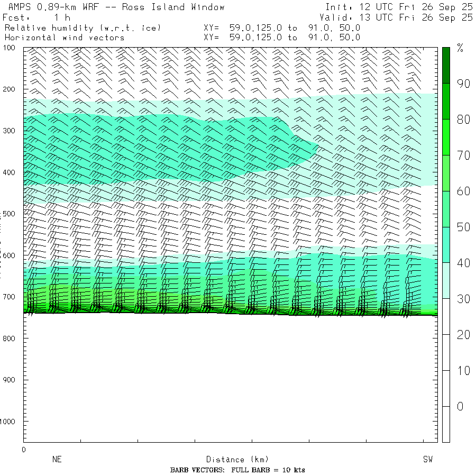Click the 60-70 percent colorbar segment
476x476 pixels.
click(446, 173)
